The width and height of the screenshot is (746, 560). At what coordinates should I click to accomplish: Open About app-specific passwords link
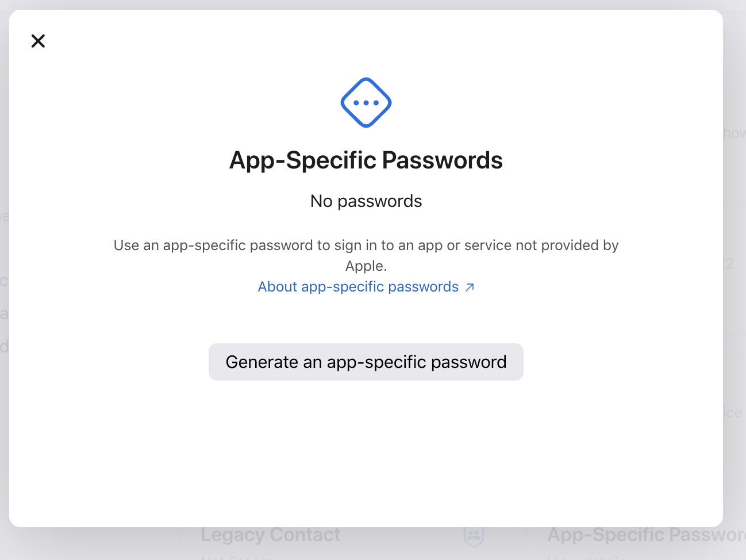pyautogui.click(x=358, y=286)
